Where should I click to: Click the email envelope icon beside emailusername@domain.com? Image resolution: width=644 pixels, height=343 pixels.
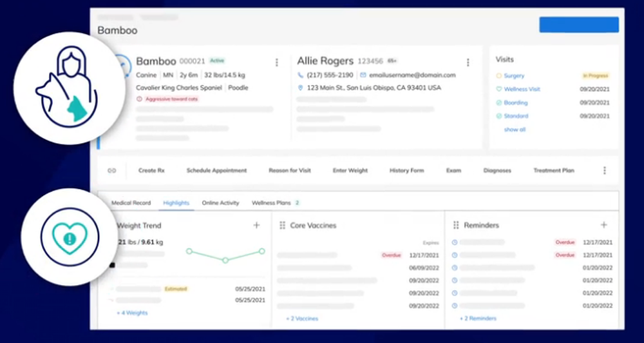click(x=363, y=75)
